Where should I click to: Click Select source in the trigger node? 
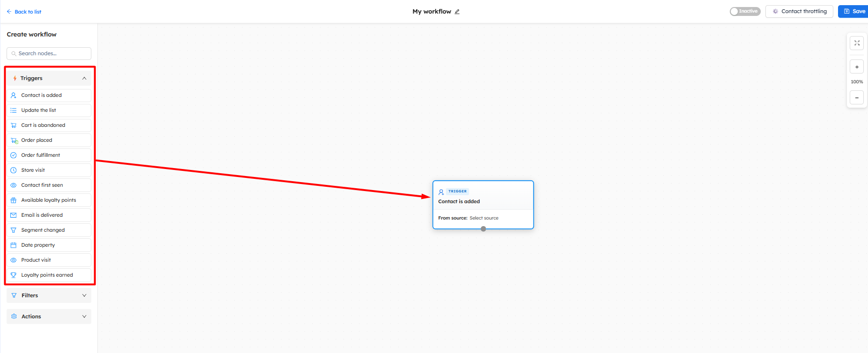click(x=484, y=218)
